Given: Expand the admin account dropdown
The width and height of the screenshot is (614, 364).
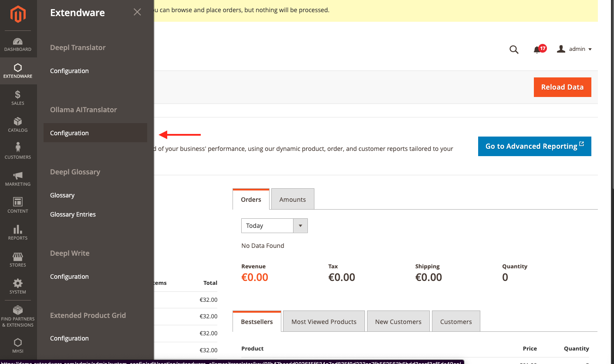Looking at the screenshot, I should pos(575,49).
